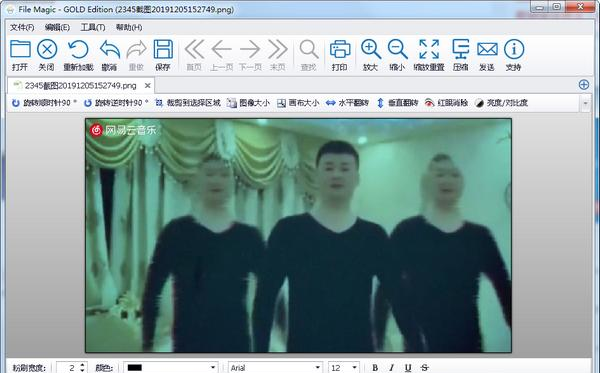Jump to last page with 末页 icon
Viewport: 600px width, 373px height.
click(x=277, y=49)
